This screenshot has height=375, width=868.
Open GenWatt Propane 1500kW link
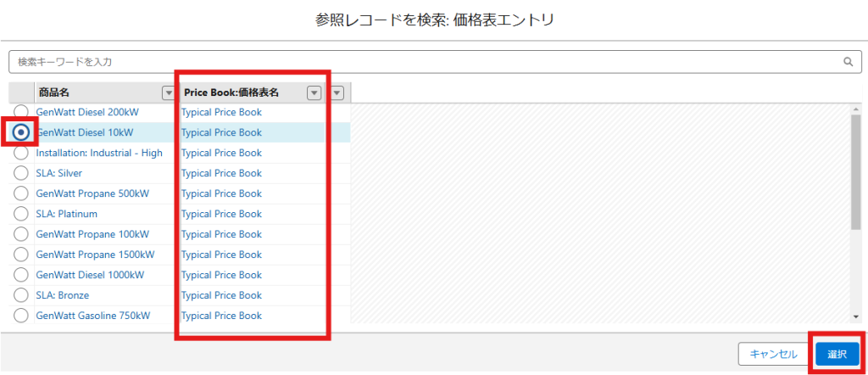coord(95,255)
